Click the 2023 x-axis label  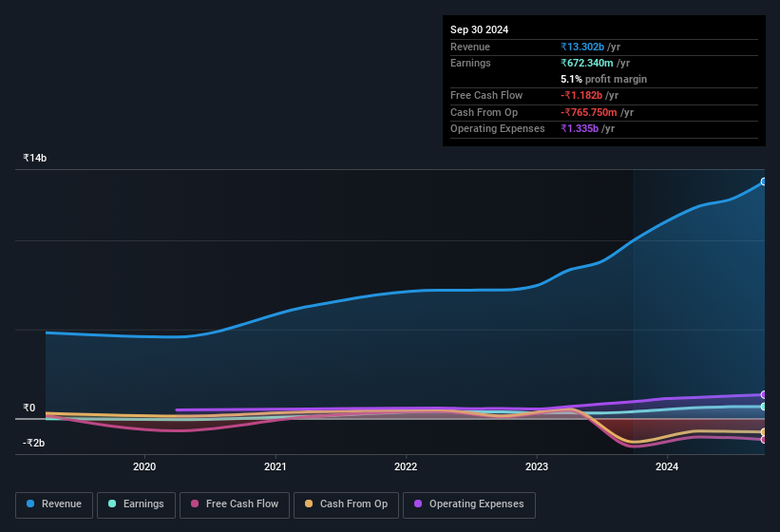coord(537,466)
